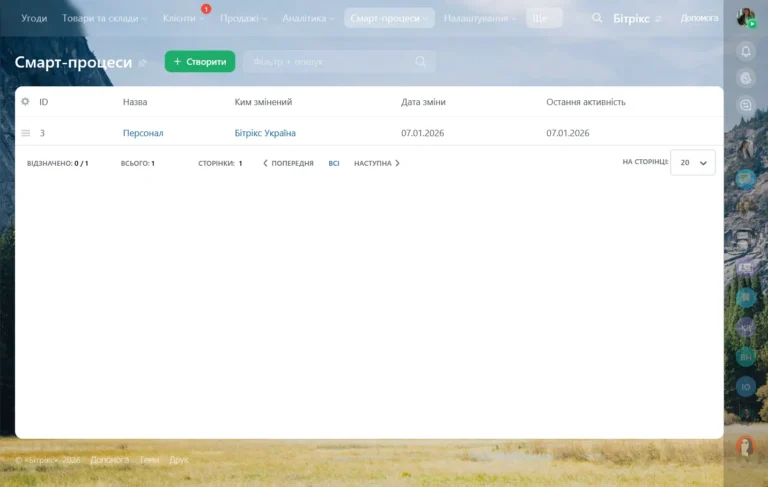768x487 pixels.
Task: Open user profile avatar at top right
Action: pyautogui.click(x=745, y=18)
